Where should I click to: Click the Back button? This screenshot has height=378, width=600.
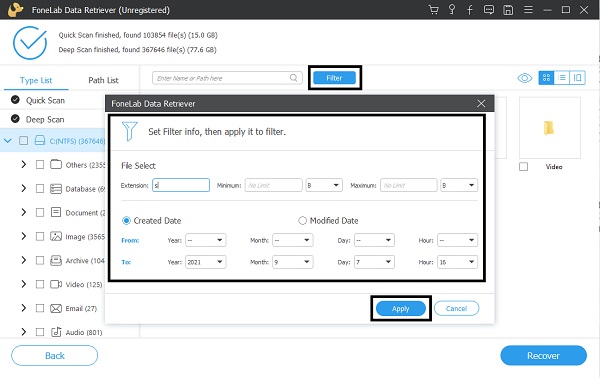54,356
